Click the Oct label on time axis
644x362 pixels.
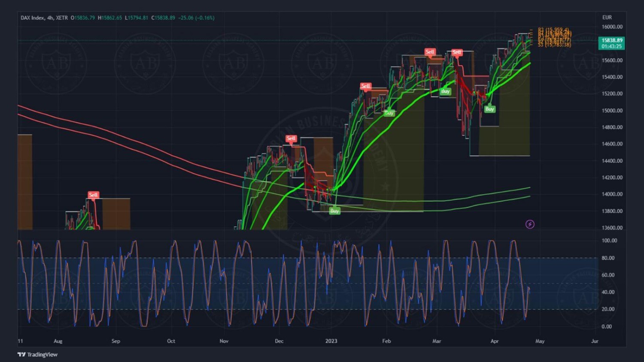click(171, 341)
